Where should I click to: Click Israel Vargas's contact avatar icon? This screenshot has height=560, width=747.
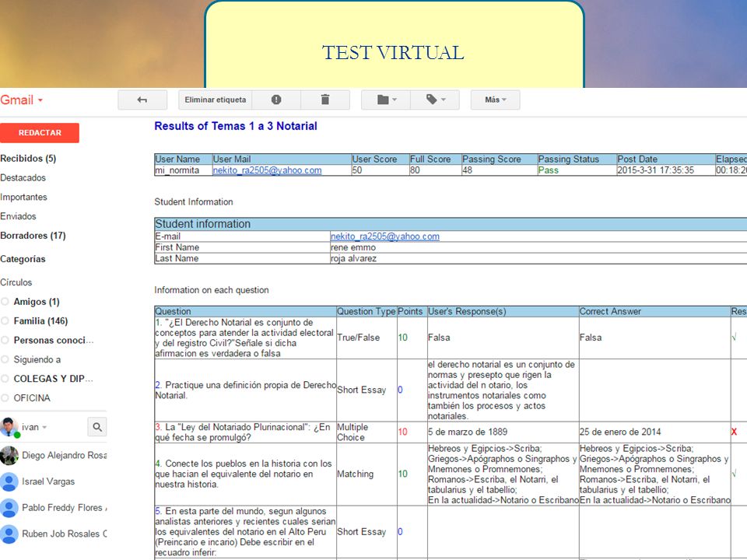click(9, 481)
